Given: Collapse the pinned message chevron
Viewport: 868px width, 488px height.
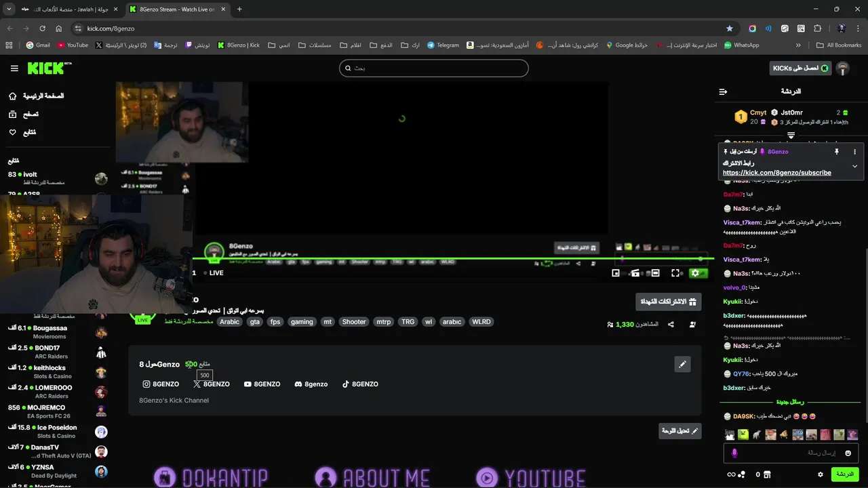Looking at the screenshot, I should tap(854, 166).
